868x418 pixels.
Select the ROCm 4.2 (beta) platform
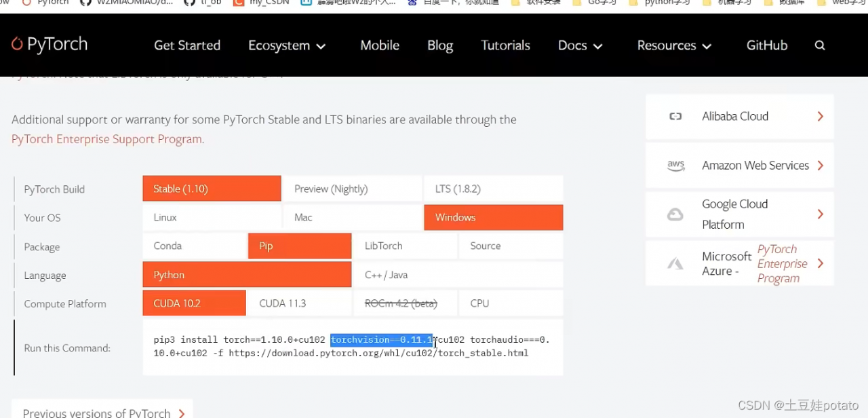point(406,303)
